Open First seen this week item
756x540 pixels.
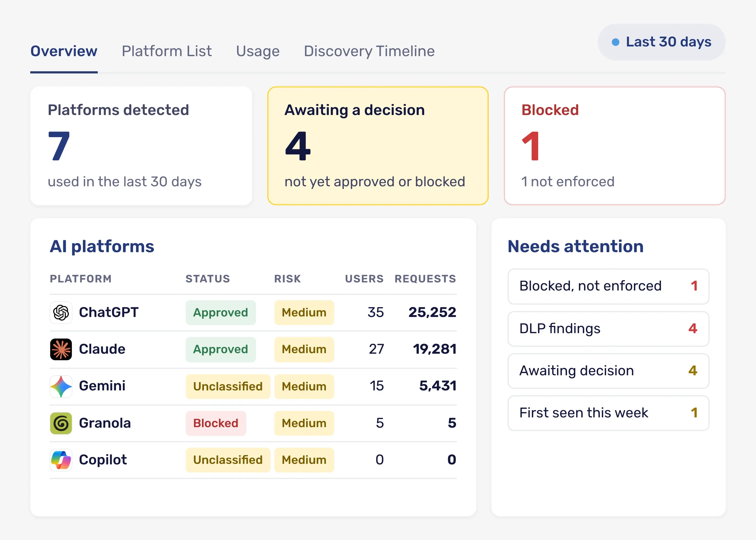pyautogui.click(x=608, y=413)
